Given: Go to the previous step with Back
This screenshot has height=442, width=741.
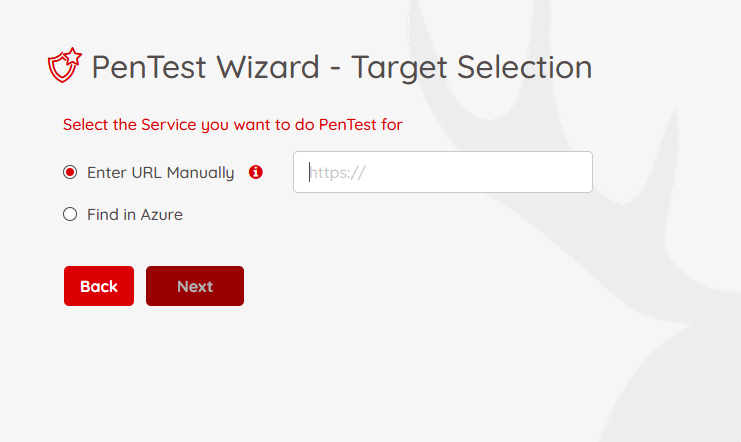Looking at the screenshot, I should (x=99, y=286).
